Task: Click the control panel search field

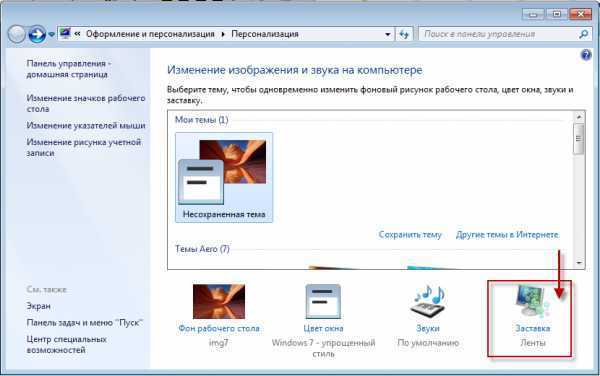Action: pos(499,34)
